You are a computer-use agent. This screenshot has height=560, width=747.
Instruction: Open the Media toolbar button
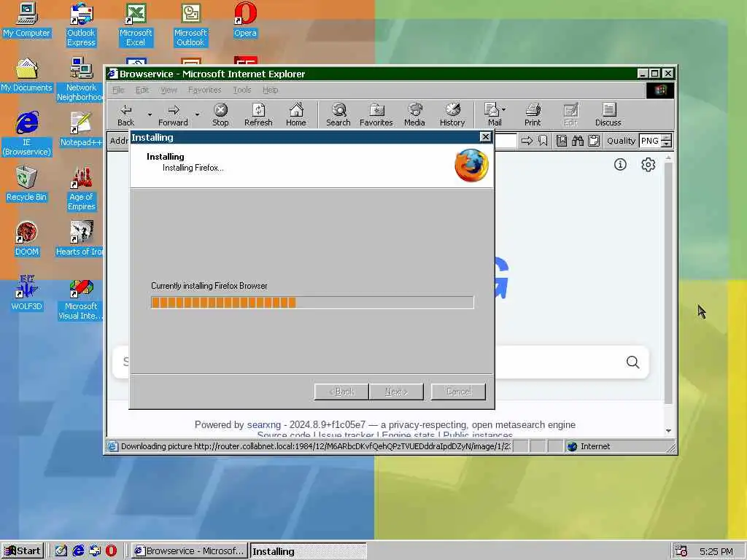click(x=414, y=114)
